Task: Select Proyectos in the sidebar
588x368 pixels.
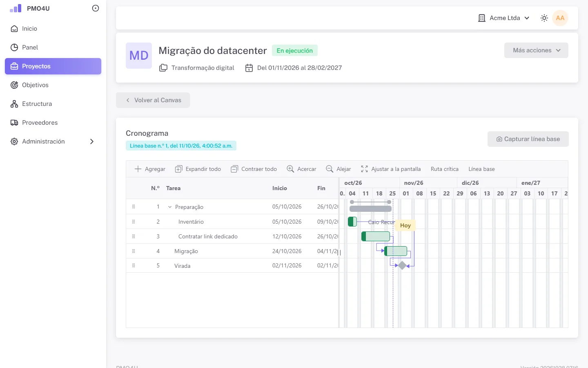Action: pyautogui.click(x=53, y=66)
